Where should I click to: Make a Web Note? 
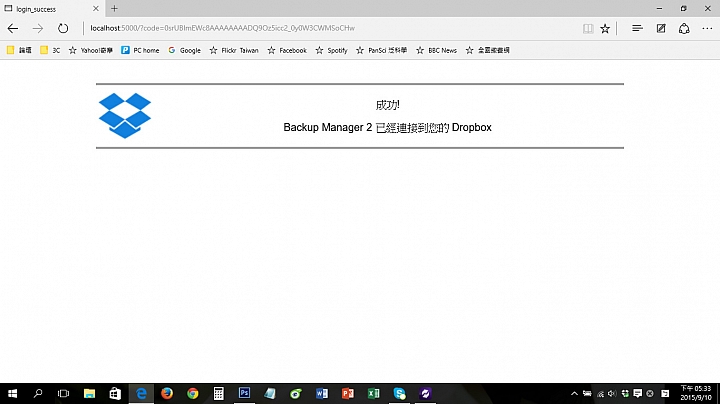click(661, 28)
